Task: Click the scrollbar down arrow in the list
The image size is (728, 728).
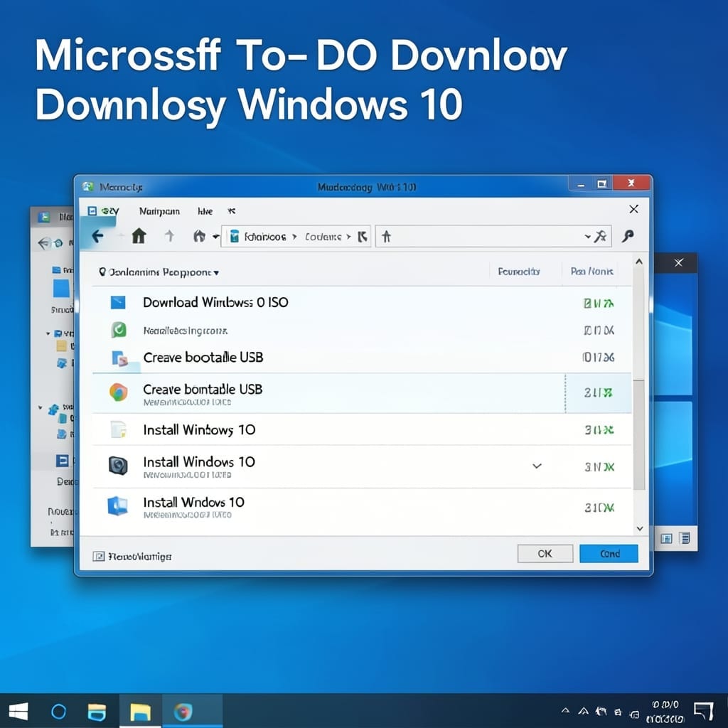Action: (639, 528)
